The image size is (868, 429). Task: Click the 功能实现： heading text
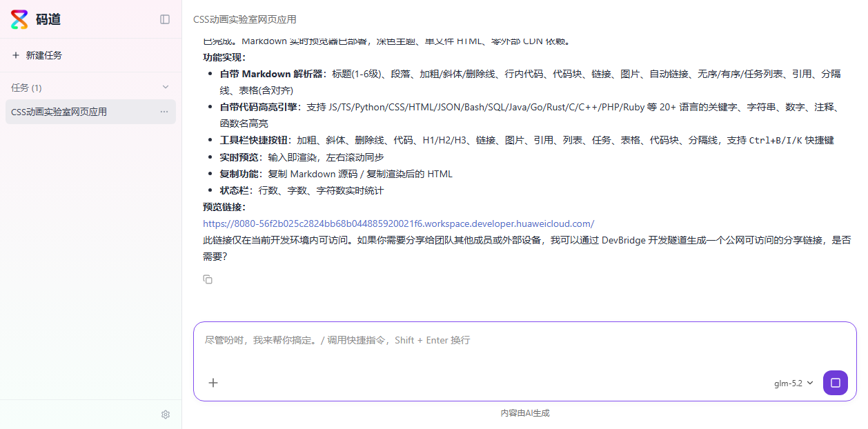tap(224, 57)
